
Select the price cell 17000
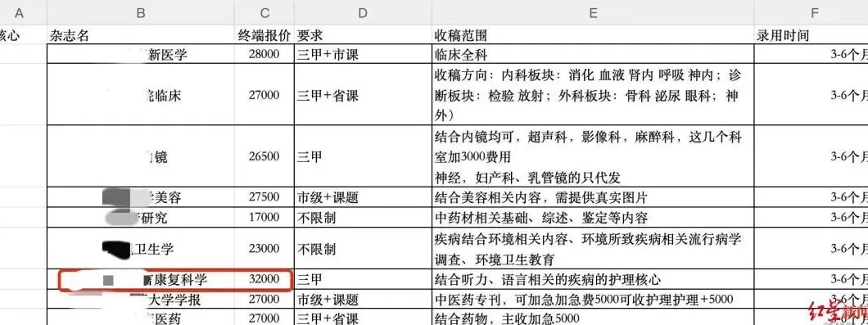[264, 218]
